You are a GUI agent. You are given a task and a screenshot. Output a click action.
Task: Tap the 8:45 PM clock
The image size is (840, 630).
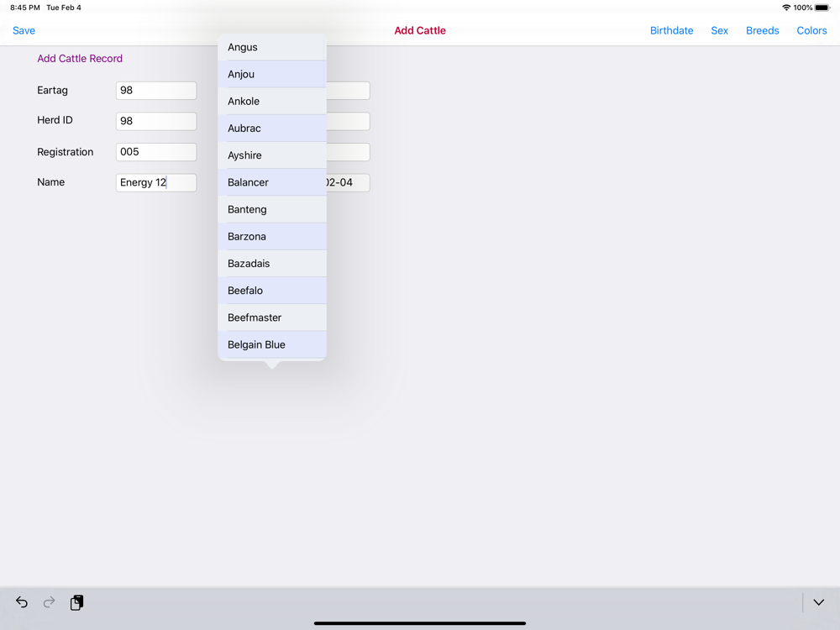[x=24, y=8]
